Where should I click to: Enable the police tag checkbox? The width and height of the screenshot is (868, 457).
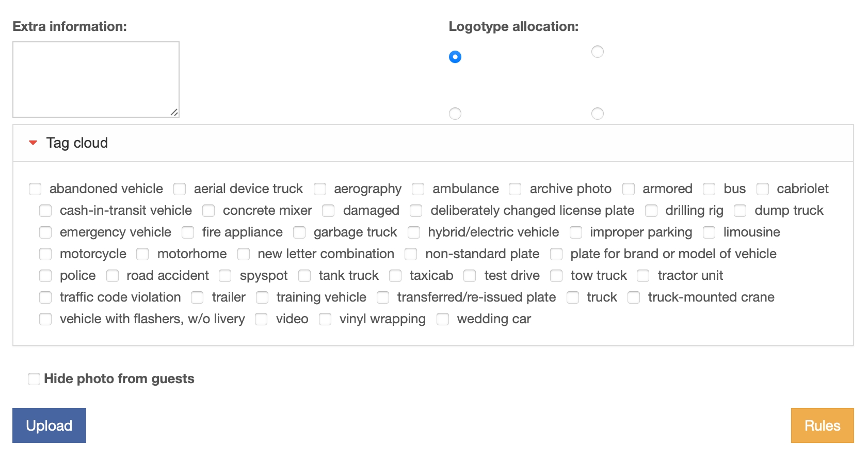[45, 276]
